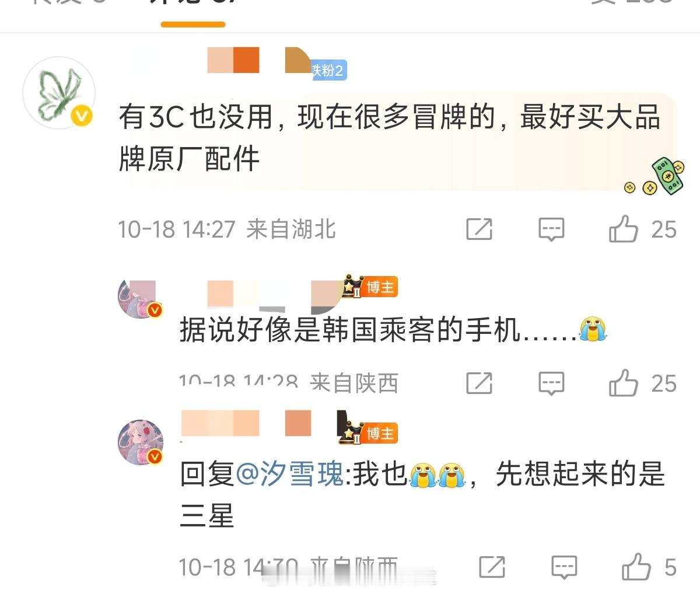Reply to the Samsung comment

click(564, 567)
